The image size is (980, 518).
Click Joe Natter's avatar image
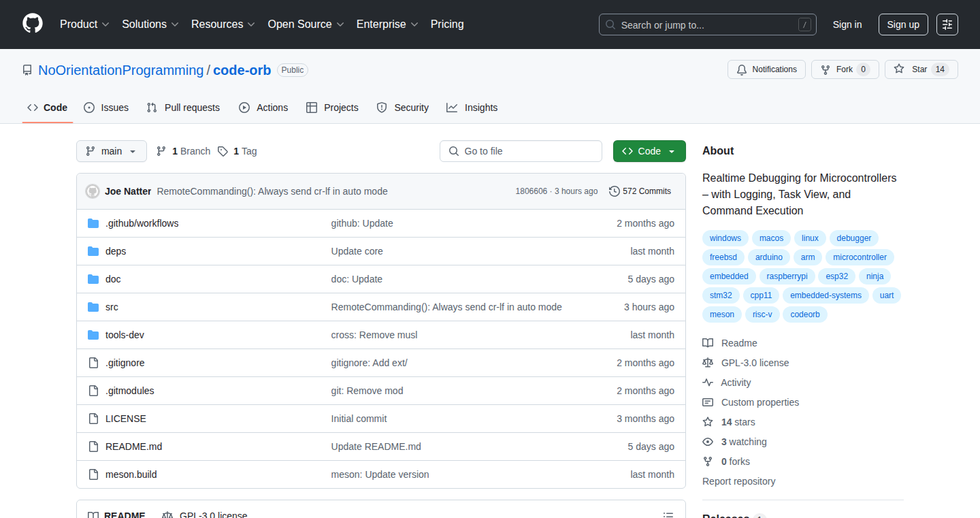click(x=93, y=191)
